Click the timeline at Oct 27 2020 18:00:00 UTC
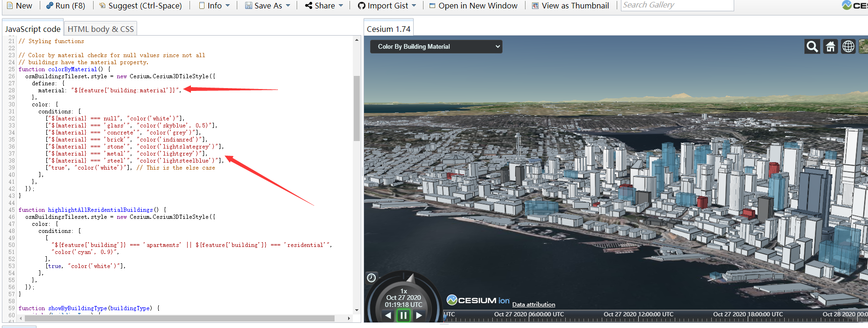 point(748,314)
